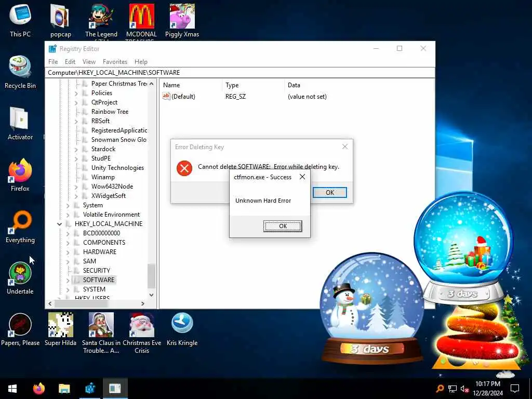Launch the MCDONAL desktop shortcut
532x399 pixels.
point(141,20)
